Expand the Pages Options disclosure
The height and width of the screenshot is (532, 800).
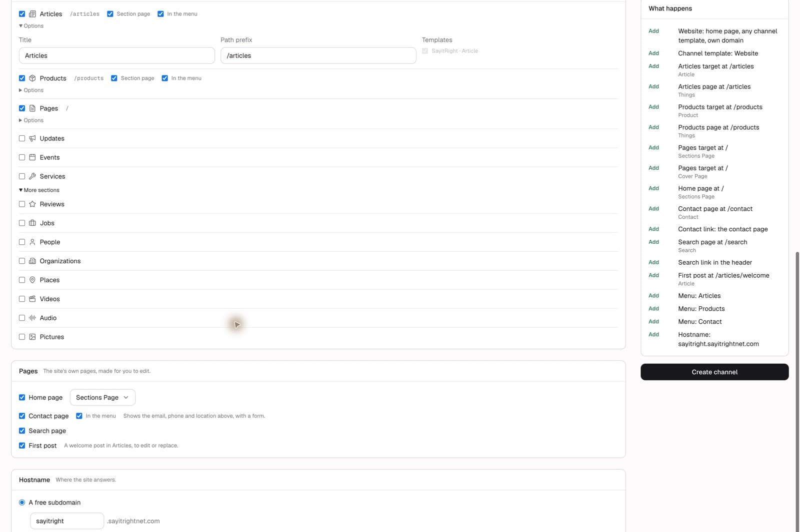click(31, 120)
